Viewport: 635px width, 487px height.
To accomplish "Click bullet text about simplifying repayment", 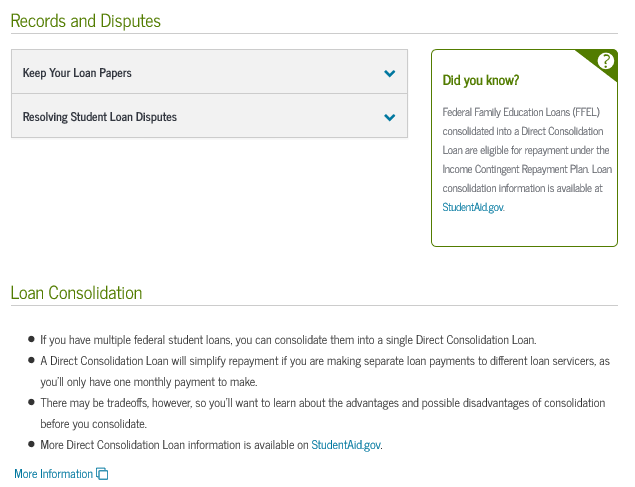I will [324, 360].
